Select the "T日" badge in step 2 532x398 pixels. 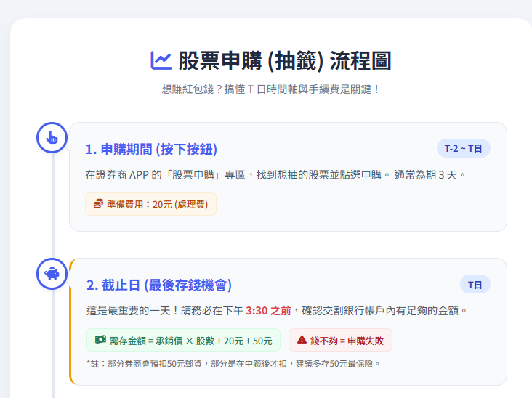pyautogui.click(x=475, y=285)
